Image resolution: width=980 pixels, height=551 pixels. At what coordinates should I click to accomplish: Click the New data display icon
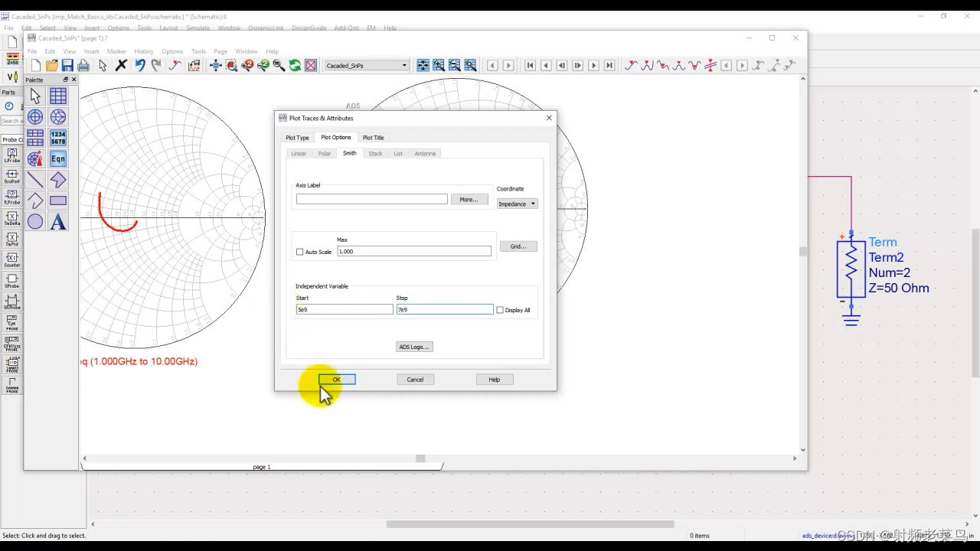pos(35,66)
